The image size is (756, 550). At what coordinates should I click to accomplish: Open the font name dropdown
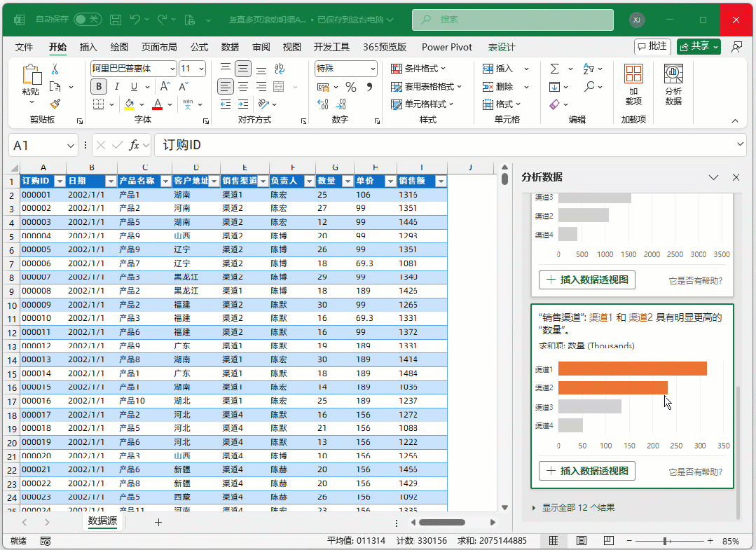click(x=172, y=69)
